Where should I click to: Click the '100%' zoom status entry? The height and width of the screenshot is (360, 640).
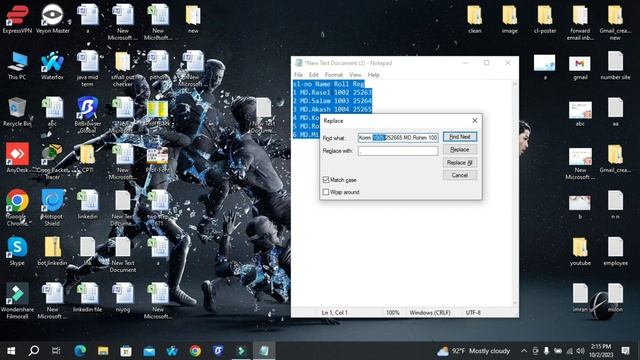[393, 312]
